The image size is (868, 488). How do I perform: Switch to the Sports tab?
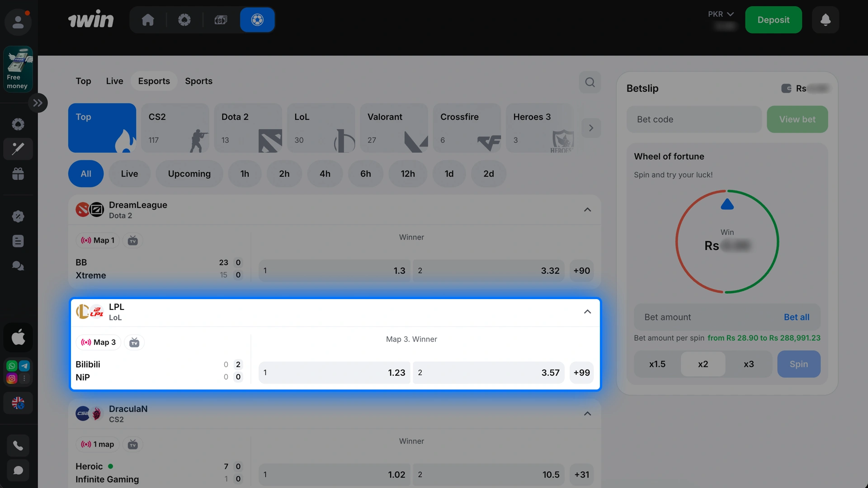tap(198, 81)
